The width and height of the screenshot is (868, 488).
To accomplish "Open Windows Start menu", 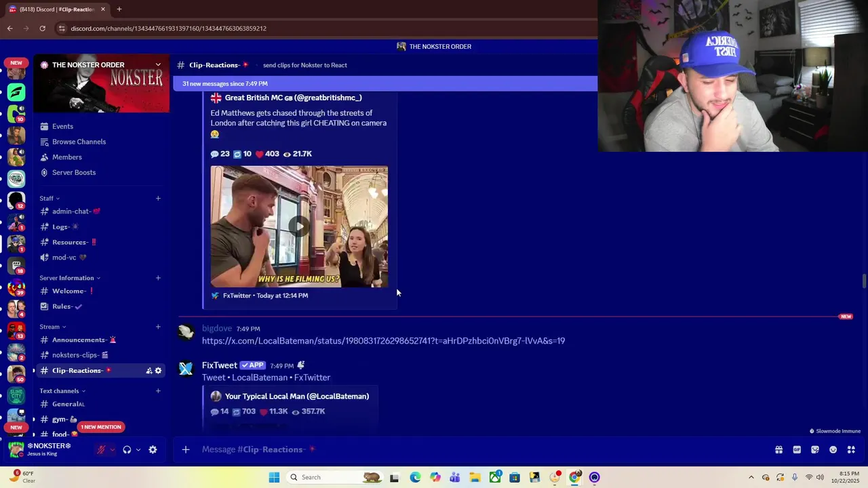I will (x=274, y=477).
